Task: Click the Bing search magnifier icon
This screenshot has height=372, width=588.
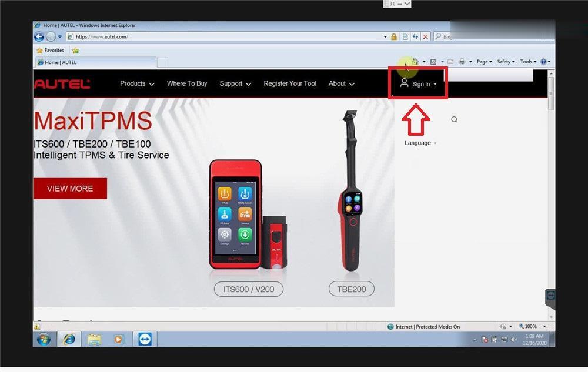Action: coord(438,36)
